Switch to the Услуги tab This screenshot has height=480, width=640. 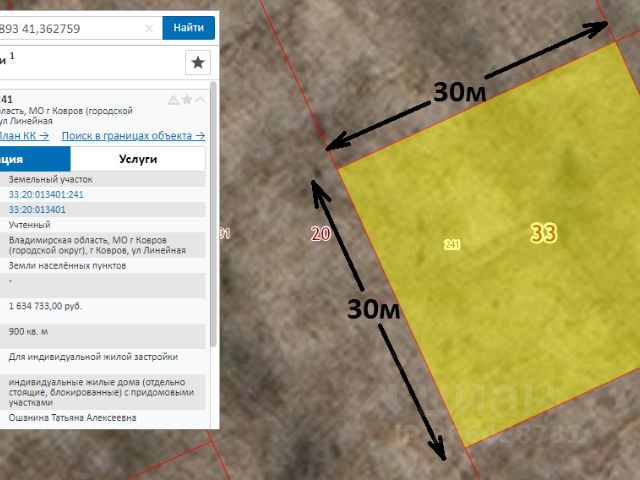[x=138, y=159]
